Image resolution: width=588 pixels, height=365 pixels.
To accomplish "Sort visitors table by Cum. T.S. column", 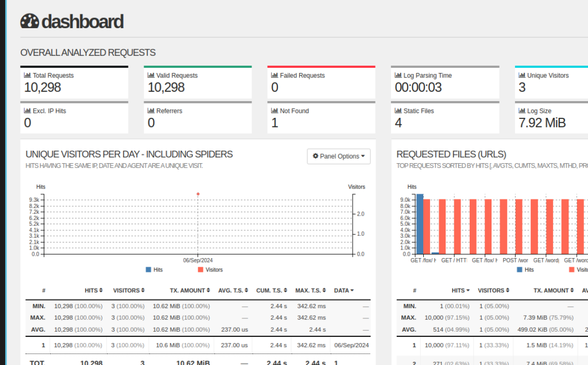I will (272, 290).
